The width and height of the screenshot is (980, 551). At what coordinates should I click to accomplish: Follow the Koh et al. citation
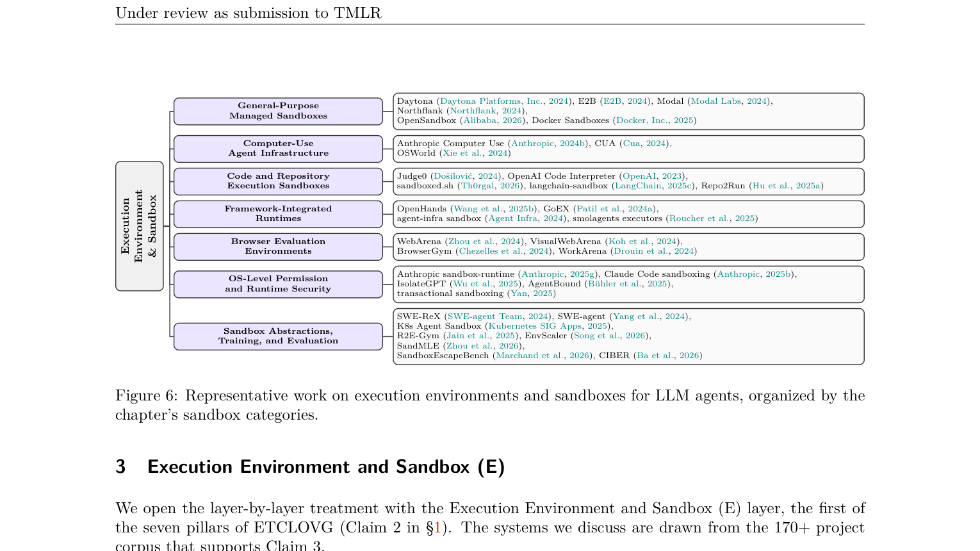(643, 242)
